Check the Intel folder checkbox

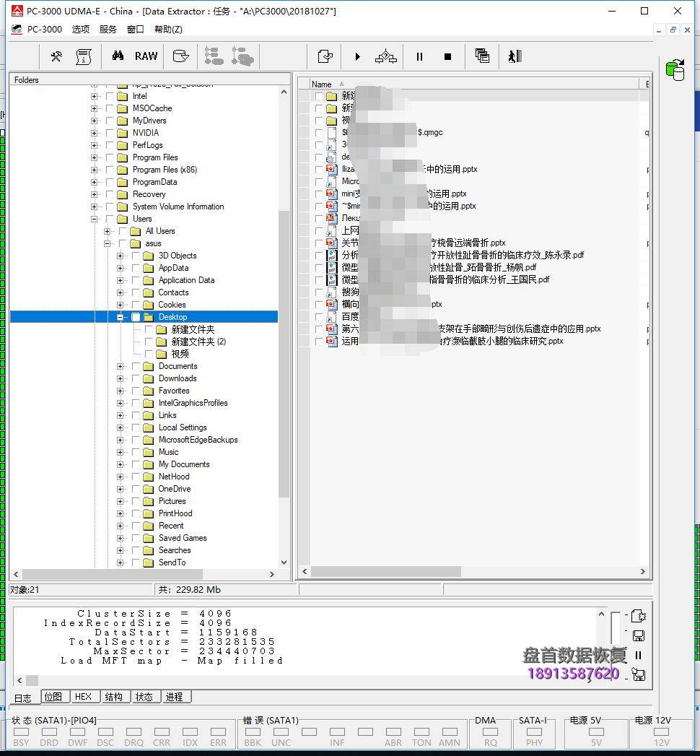tap(110, 96)
